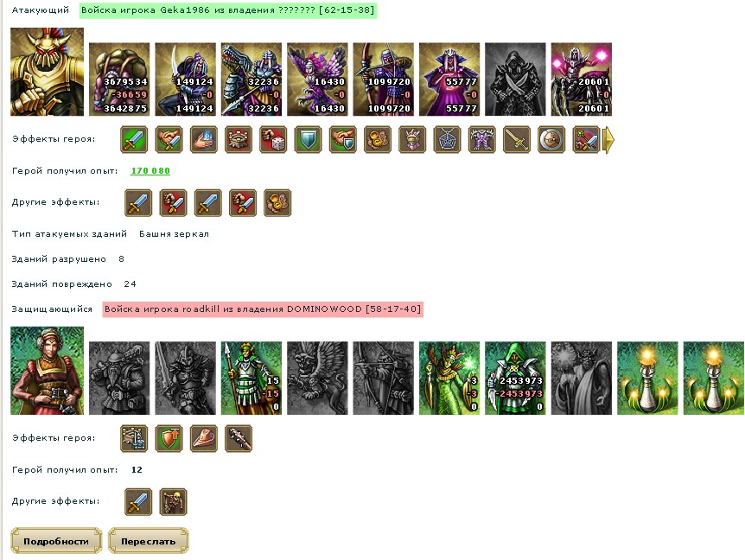This screenshot has height=560, width=745.
Task: Click the green hooded unit with 2453973 losses
Action: [x=515, y=378]
